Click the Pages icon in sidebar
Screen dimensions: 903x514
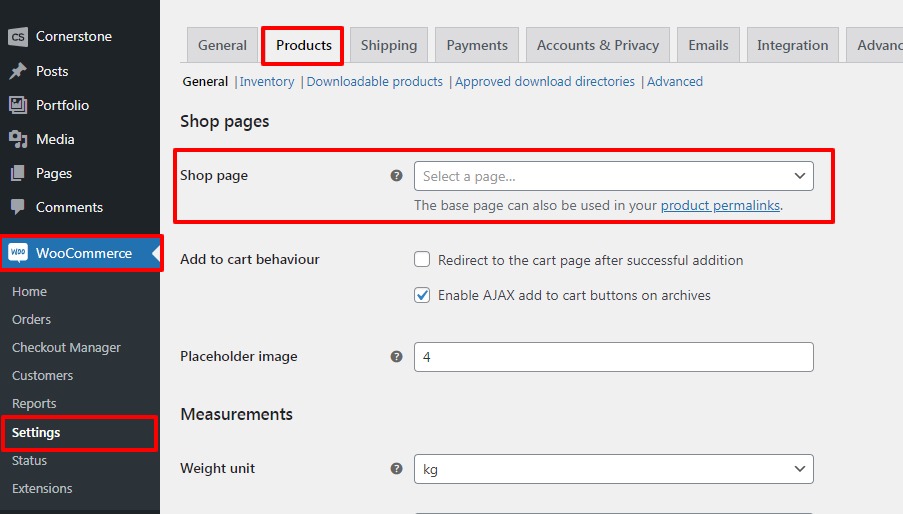[18, 173]
